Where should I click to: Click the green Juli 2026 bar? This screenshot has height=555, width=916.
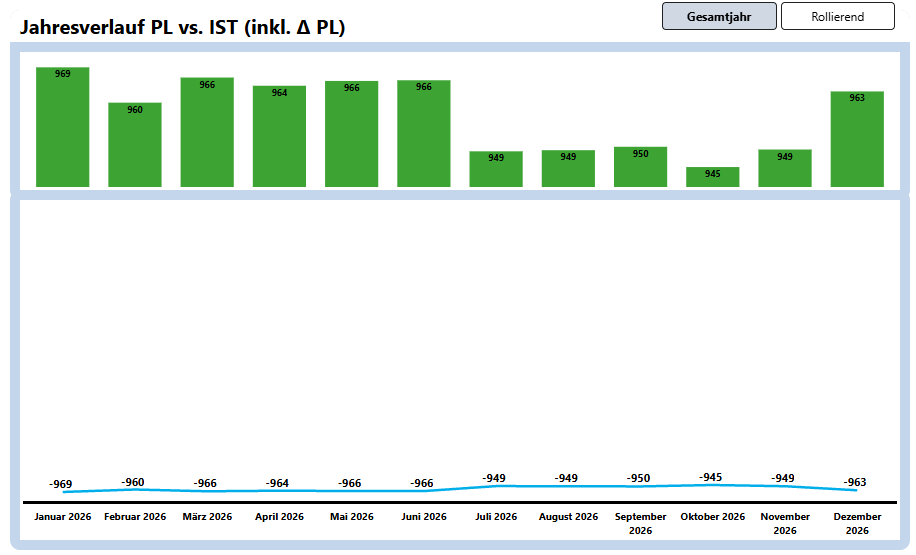[496, 169]
